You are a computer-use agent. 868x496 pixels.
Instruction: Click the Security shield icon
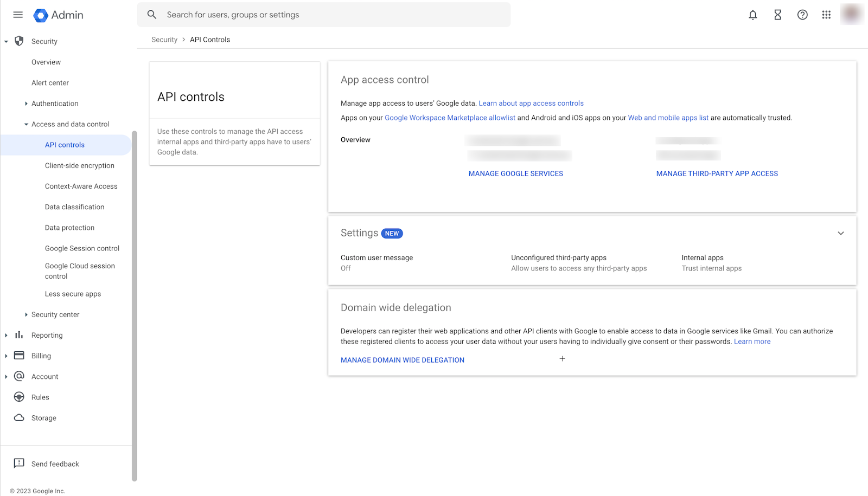19,41
